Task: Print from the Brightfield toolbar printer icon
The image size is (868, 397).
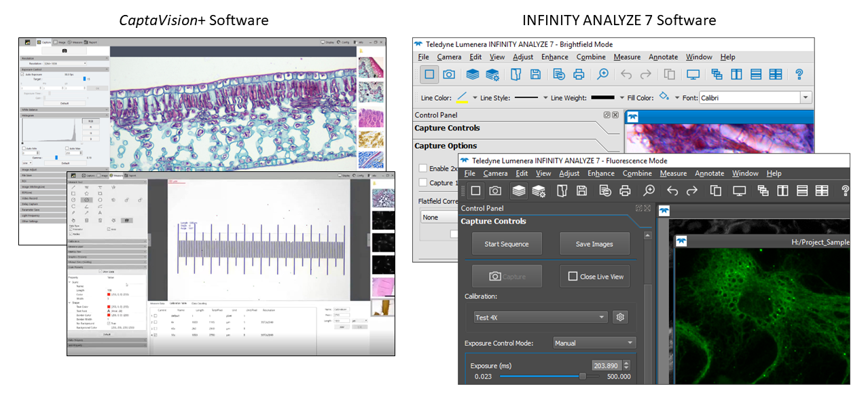Action: 579,75
